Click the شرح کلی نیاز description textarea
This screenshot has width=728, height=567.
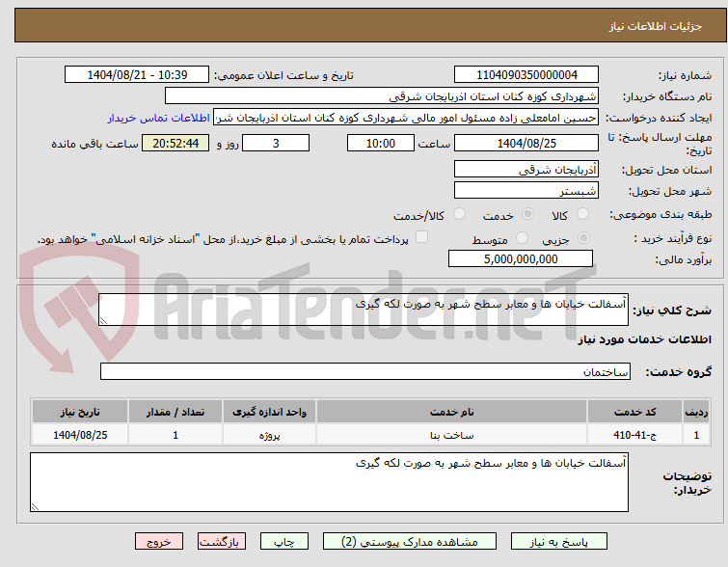364,310
